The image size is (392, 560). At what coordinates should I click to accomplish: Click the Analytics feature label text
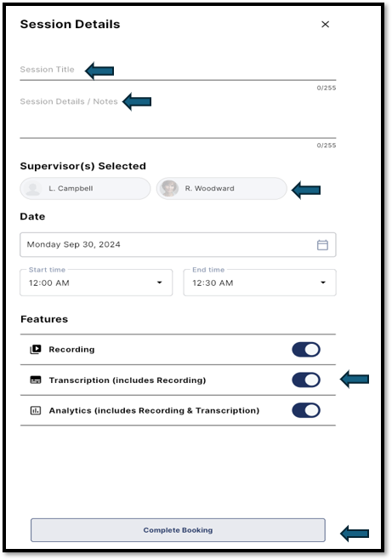click(x=154, y=411)
